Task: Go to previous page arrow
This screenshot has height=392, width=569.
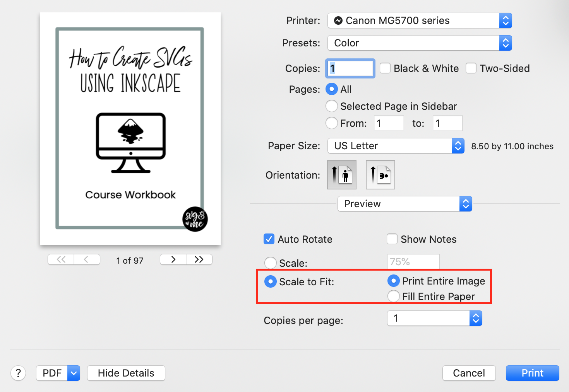Action: tap(87, 259)
